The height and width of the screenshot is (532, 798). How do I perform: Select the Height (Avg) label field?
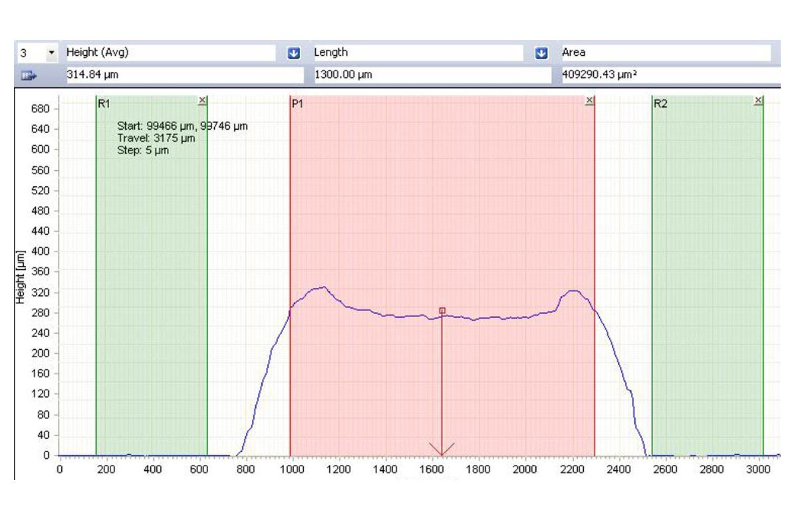(170, 53)
